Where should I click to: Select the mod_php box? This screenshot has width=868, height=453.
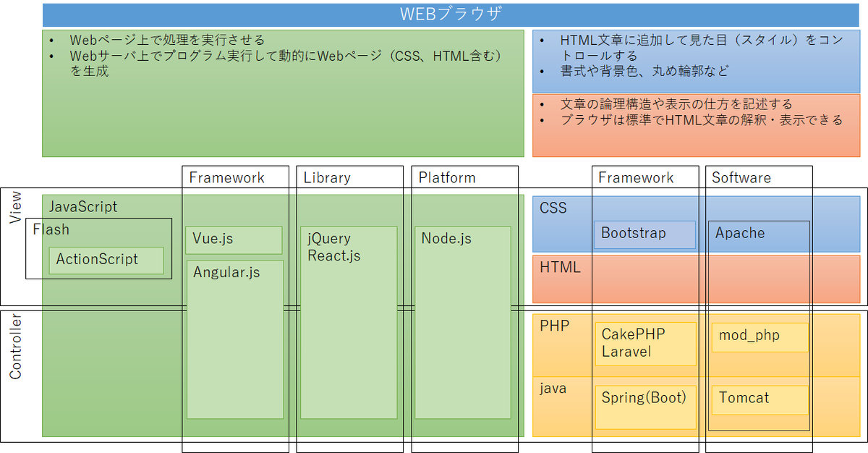tap(759, 337)
